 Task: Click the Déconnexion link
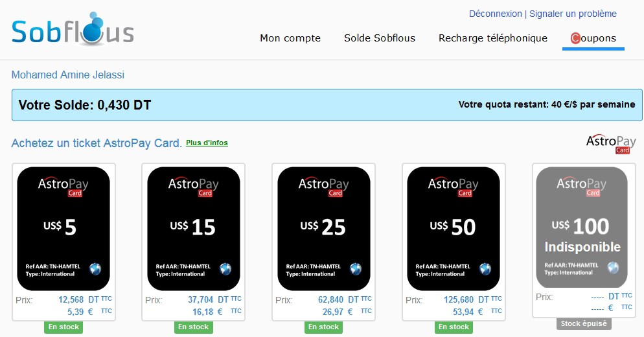point(495,14)
